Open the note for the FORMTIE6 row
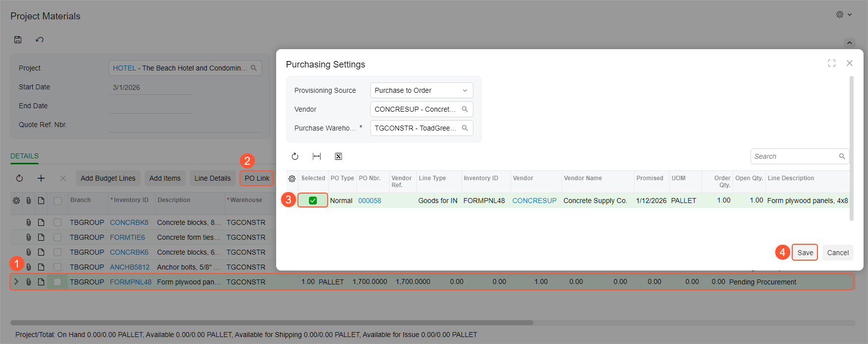This screenshot has height=344, width=868. click(x=41, y=237)
